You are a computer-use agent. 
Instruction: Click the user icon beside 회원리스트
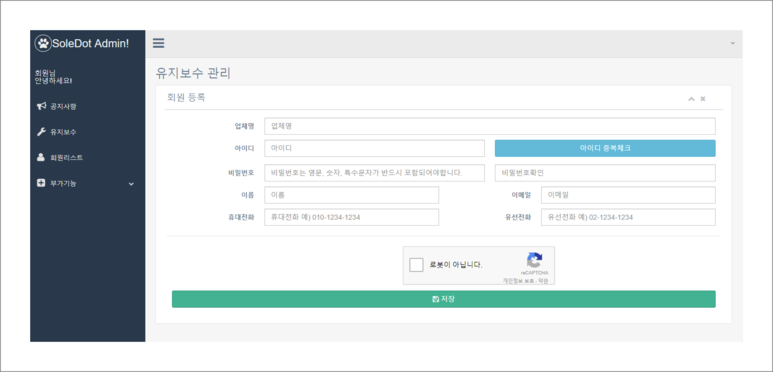coord(41,158)
